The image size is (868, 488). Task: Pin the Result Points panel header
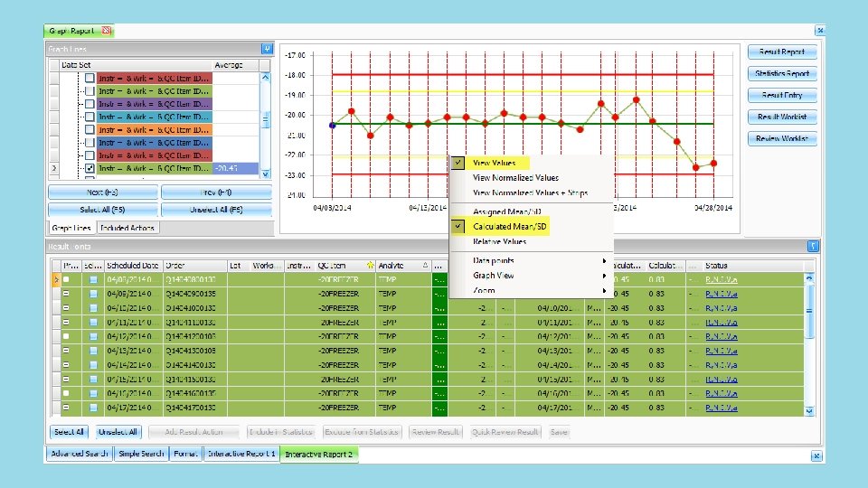(812, 246)
